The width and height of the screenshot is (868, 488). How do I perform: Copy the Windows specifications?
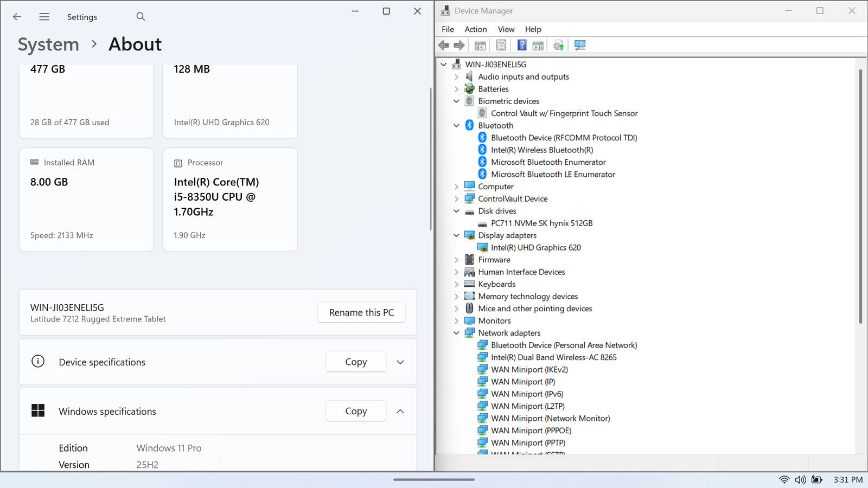(x=356, y=412)
